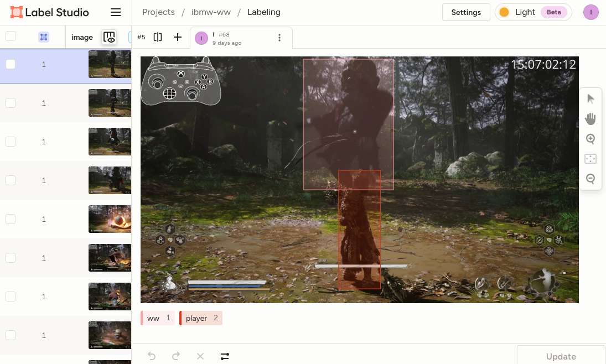Click the zoom out magnifier tool

[591, 179]
